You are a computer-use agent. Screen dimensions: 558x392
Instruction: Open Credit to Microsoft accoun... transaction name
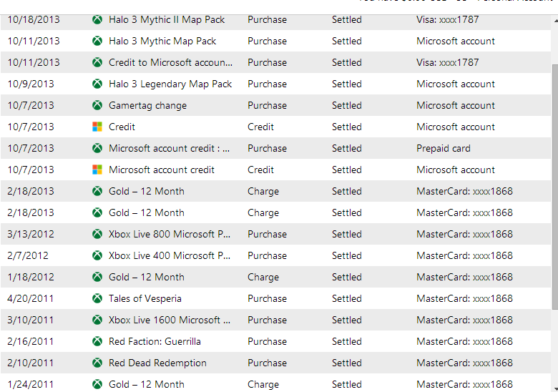(170, 63)
